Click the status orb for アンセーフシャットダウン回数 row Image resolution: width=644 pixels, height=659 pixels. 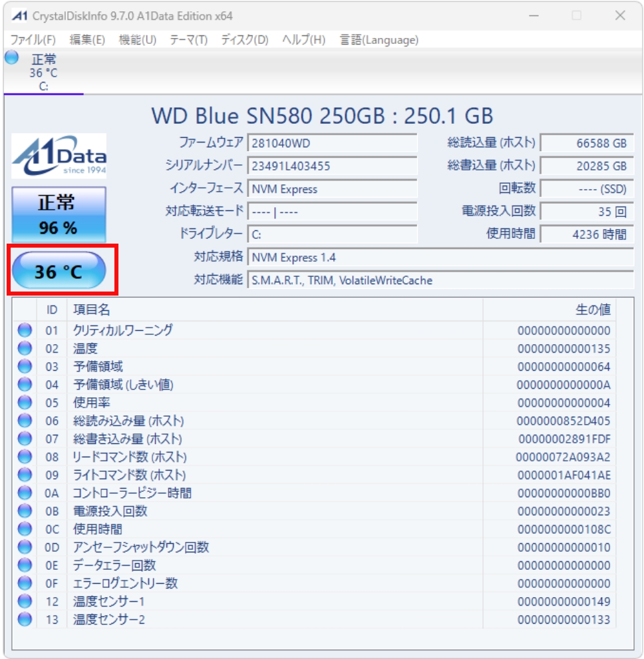click(25, 547)
